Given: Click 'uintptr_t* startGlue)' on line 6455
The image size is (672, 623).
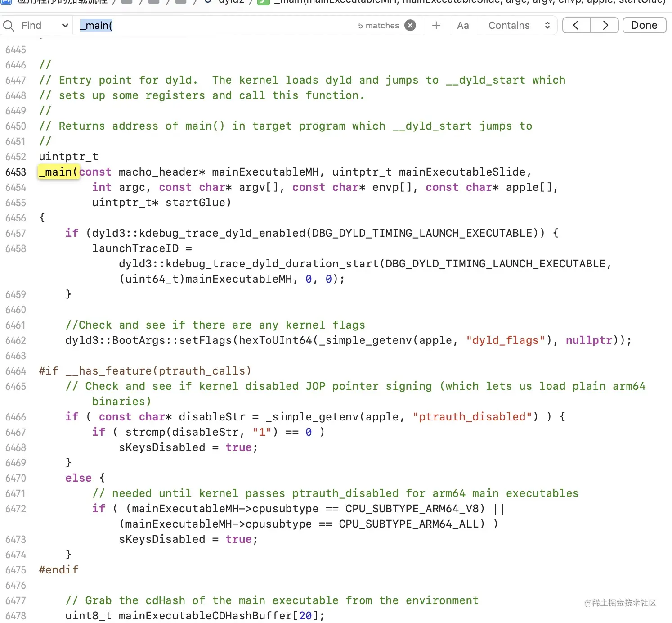Looking at the screenshot, I should [162, 203].
